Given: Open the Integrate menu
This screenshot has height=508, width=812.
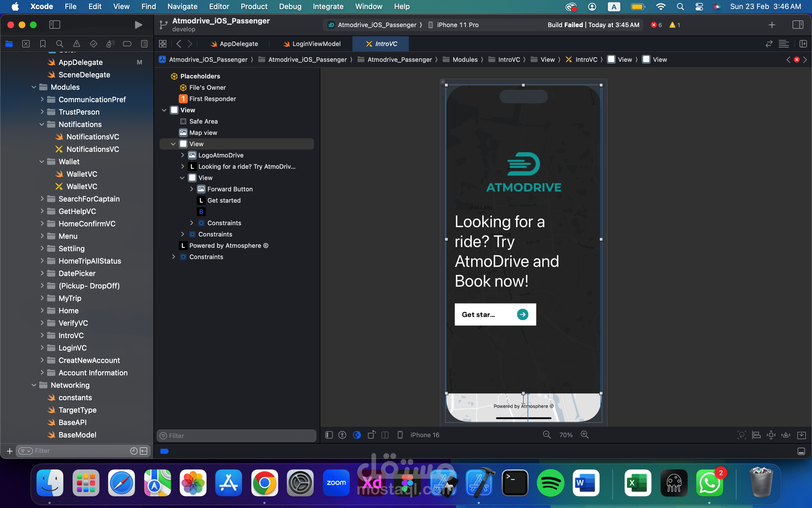Looking at the screenshot, I should 328,6.
